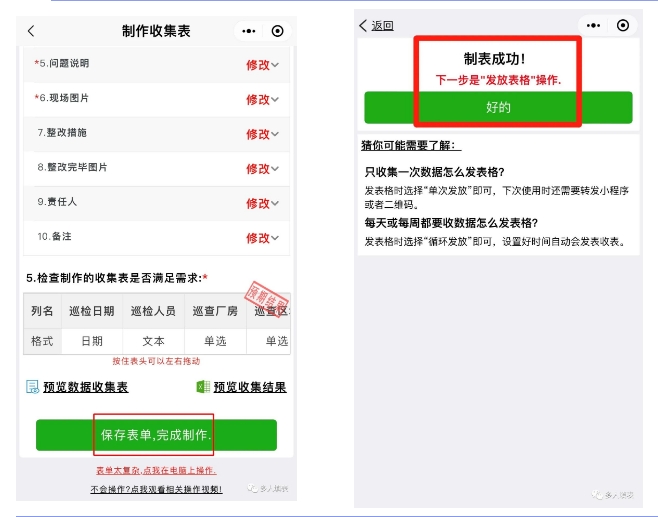
Task: Click the 5.问题说明 field label
Action: tap(62, 63)
